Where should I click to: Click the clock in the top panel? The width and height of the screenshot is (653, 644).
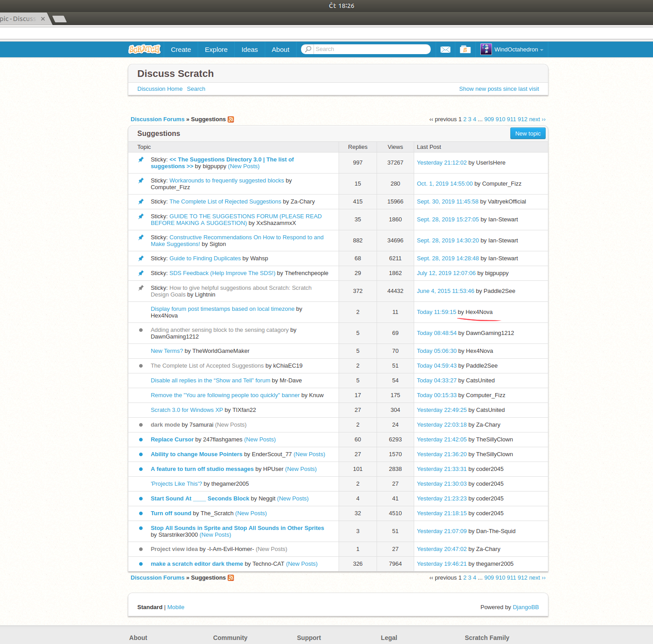click(x=342, y=6)
